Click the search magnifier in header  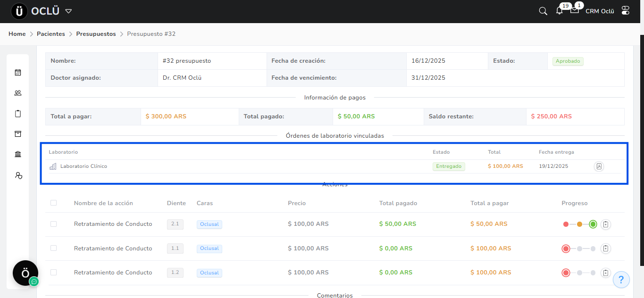pyautogui.click(x=543, y=11)
